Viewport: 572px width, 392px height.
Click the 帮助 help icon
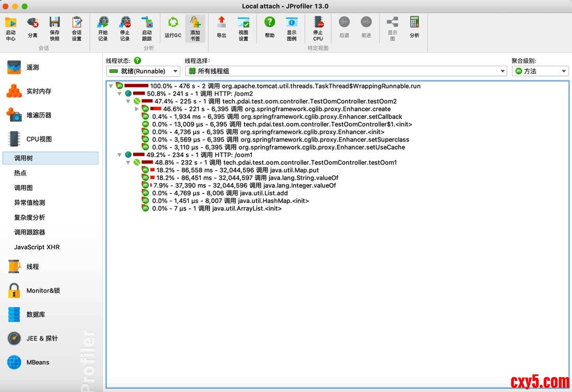click(x=269, y=28)
